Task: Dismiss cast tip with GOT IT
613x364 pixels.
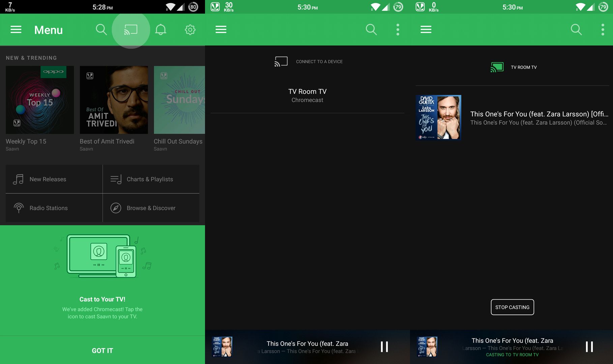Action: 103,351
